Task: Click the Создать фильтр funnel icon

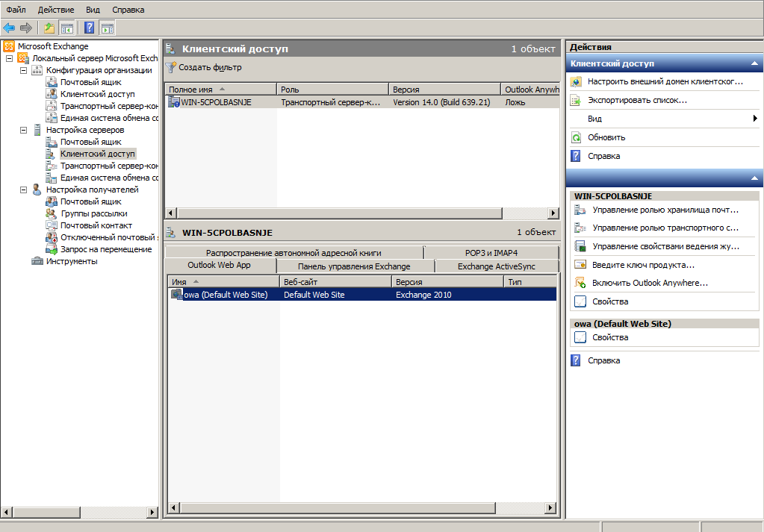Action: [170, 67]
